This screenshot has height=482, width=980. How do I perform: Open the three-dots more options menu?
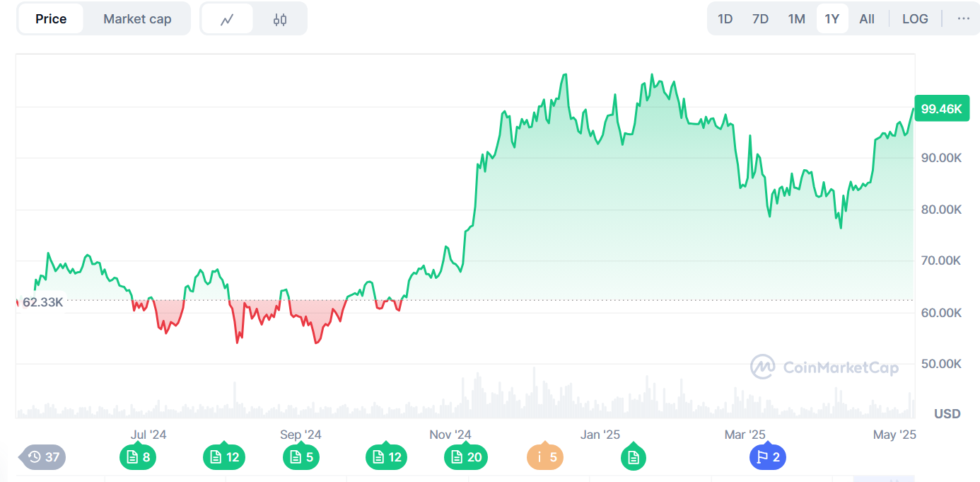click(964, 18)
